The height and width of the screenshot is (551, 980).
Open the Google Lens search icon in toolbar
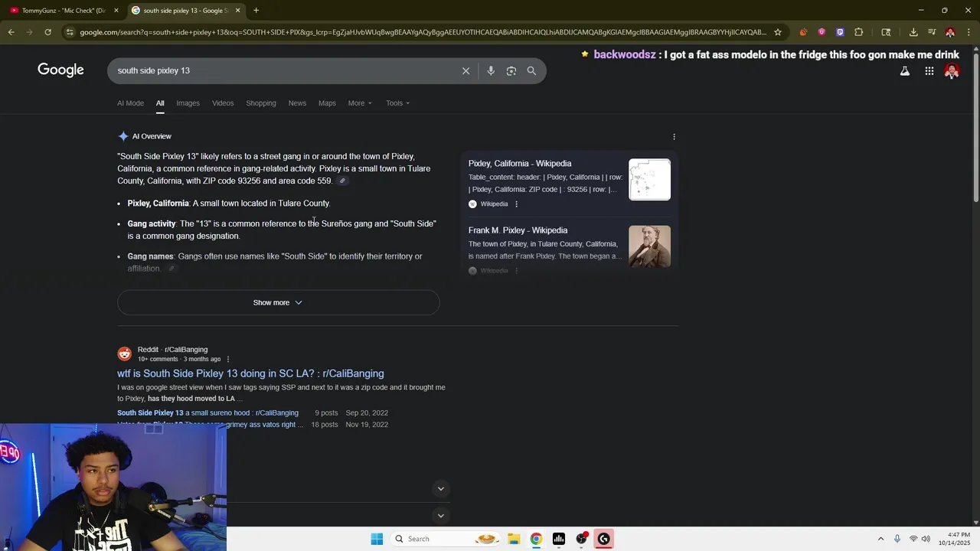[x=886, y=32]
